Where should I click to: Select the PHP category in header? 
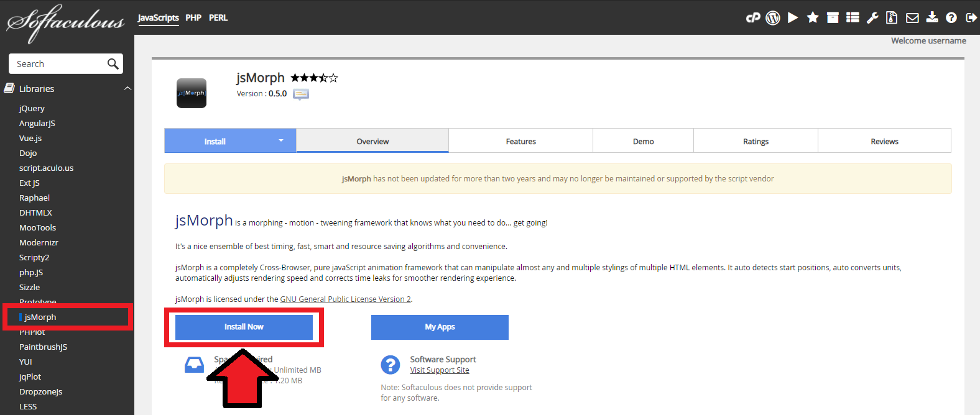193,18
